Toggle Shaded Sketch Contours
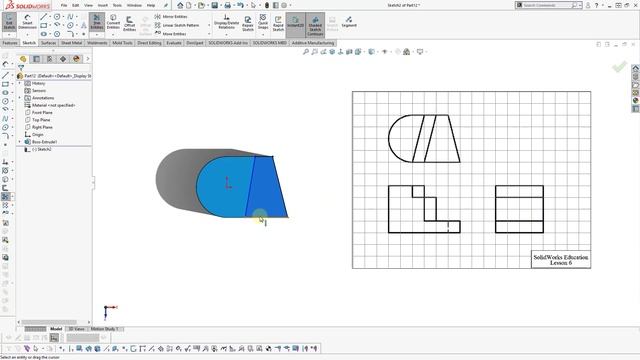This screenshot has height=360, width=640. (315, 24)
